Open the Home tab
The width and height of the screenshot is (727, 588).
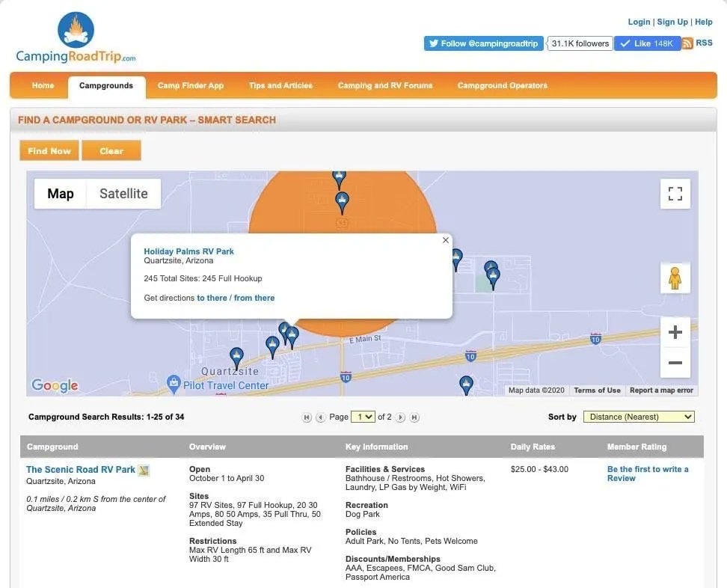click(x=43, y=86)
